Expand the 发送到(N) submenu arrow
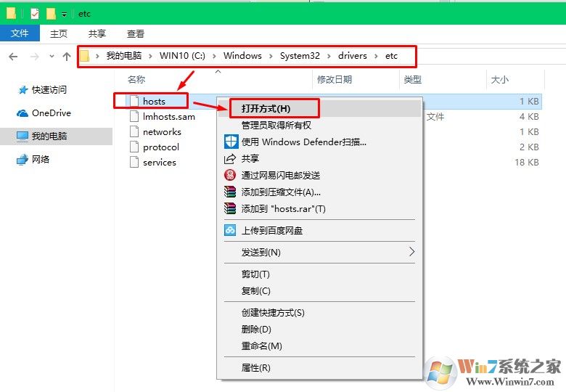The height and width of the screenshot is (392, 566). 411,252
